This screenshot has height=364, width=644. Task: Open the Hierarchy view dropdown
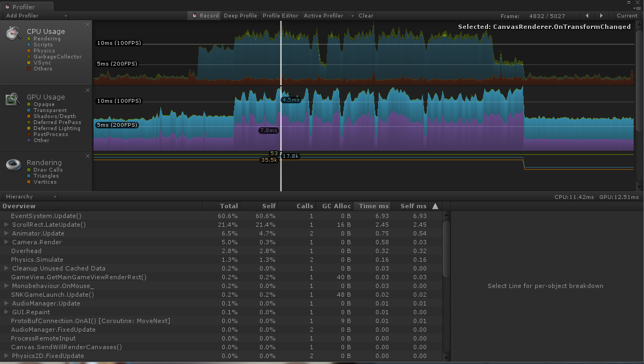pos(30,196)
